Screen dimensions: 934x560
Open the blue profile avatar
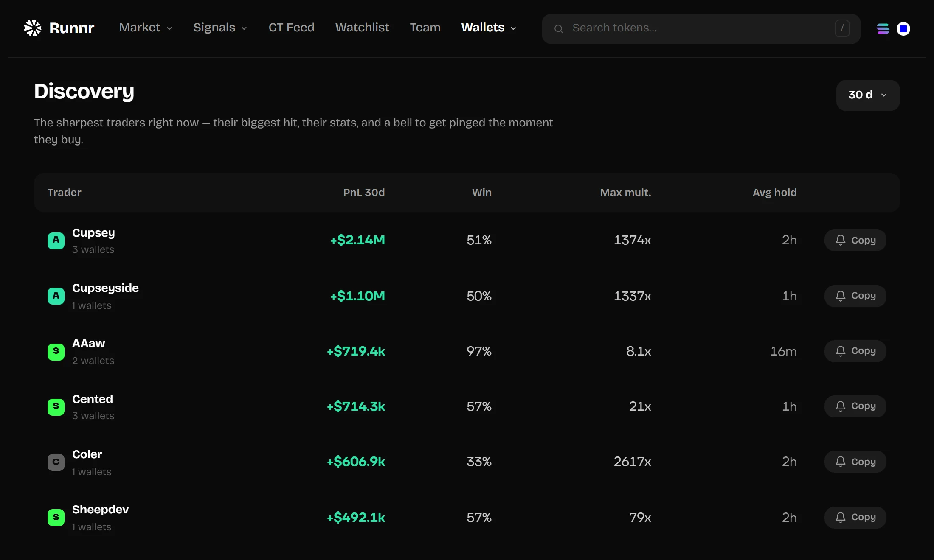903,29
